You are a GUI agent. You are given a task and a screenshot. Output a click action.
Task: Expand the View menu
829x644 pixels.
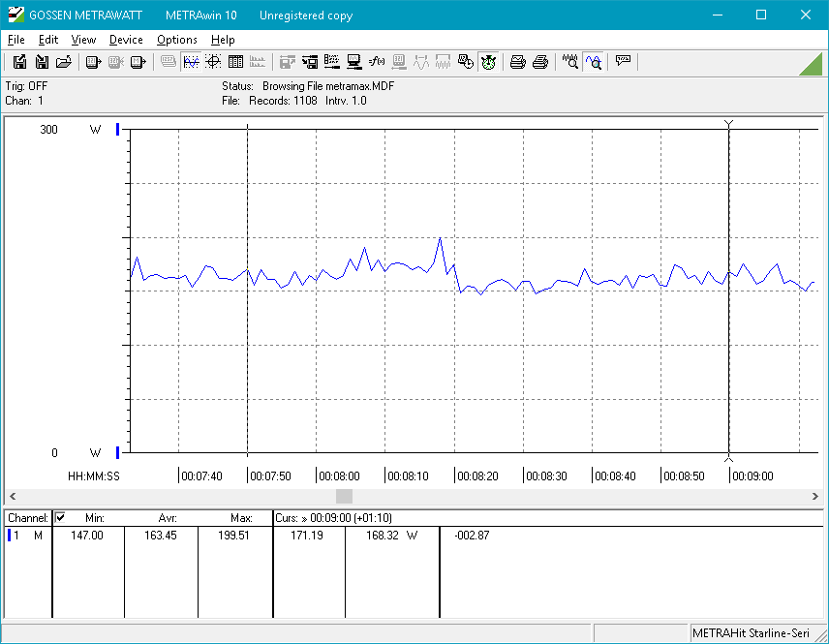[83, 40]
